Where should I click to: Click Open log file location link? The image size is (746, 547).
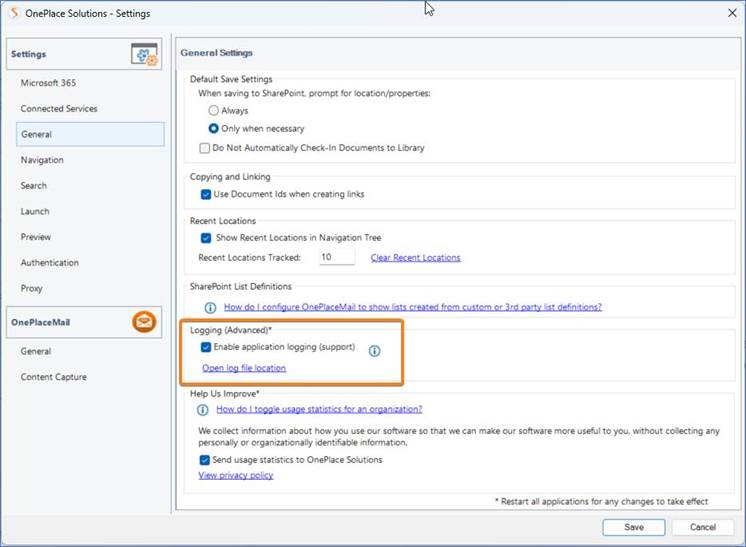click(244, 368)
